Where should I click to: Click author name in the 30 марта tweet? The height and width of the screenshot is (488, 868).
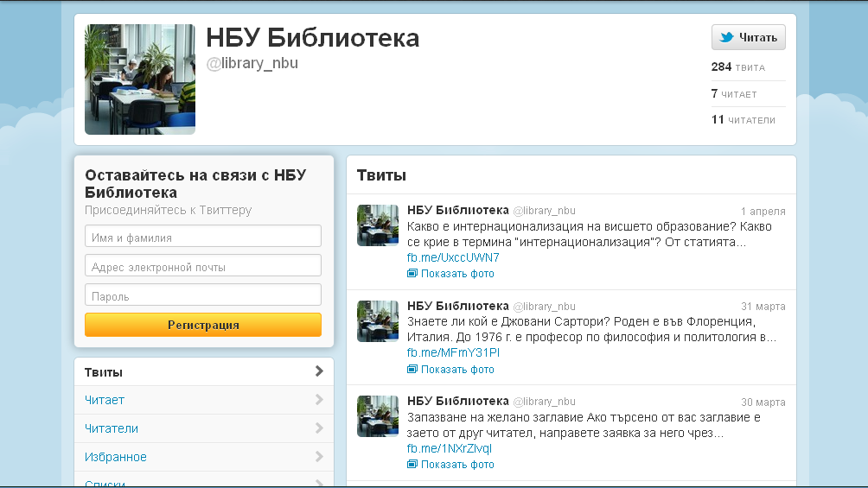(x=458, y=401)
